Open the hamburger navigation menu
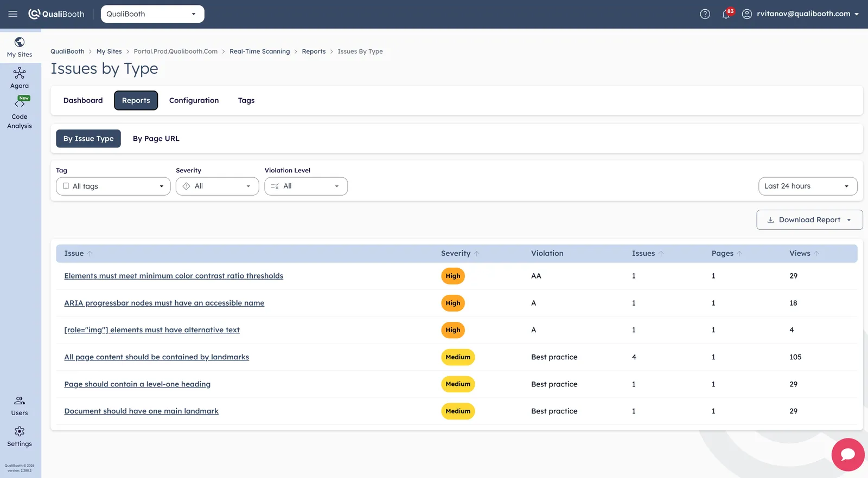The width and height of the screenshot is (868, 478). (x=13, y=14)
